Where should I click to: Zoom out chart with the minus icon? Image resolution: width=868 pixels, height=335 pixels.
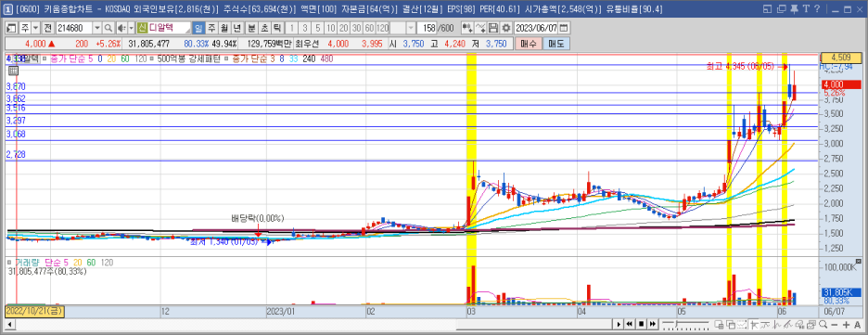pos(836,325)
